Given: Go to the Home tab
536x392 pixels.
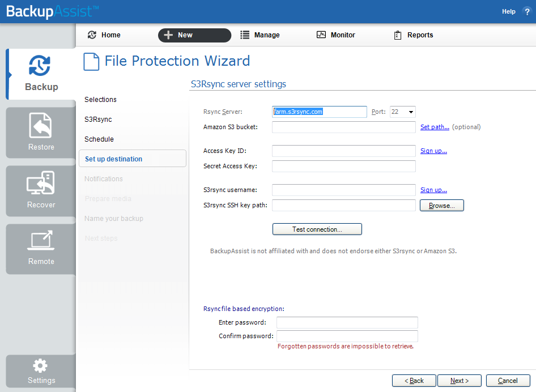Looking at the screenshot, I should tap(105, 35).
